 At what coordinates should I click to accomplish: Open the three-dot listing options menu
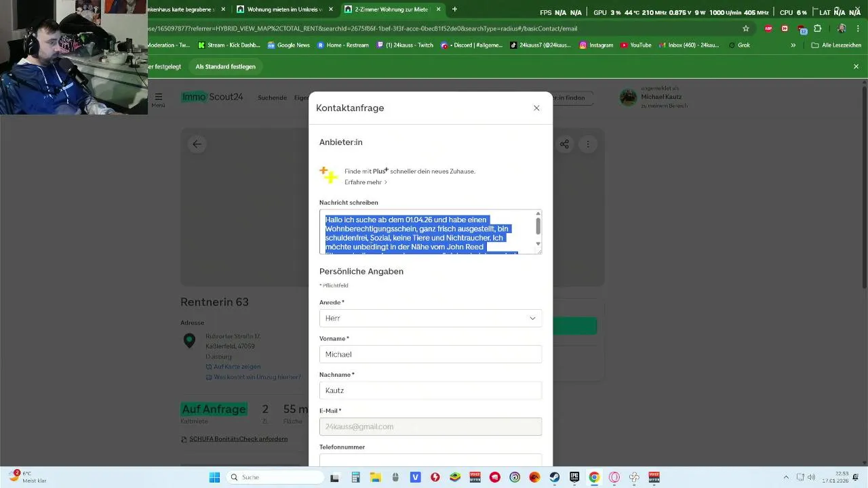588,144
